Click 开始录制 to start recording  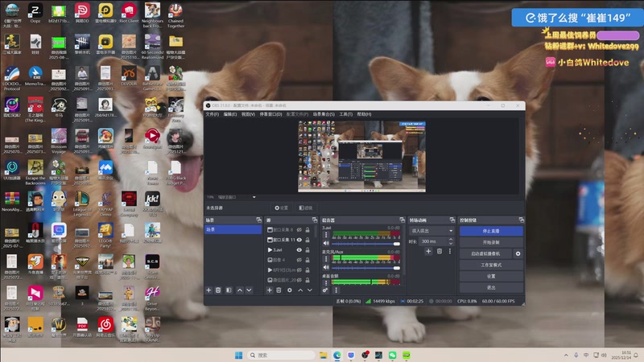[491, 241]
